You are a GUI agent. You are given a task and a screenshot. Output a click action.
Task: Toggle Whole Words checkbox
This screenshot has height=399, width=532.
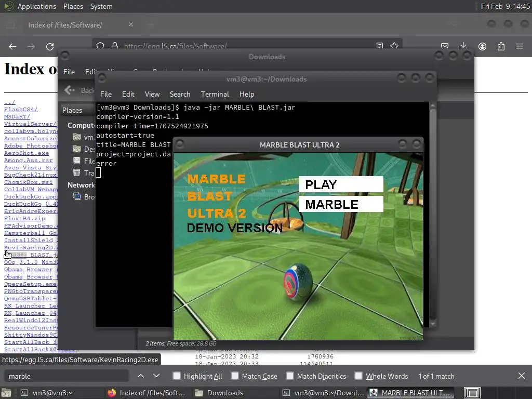[358, 376]
